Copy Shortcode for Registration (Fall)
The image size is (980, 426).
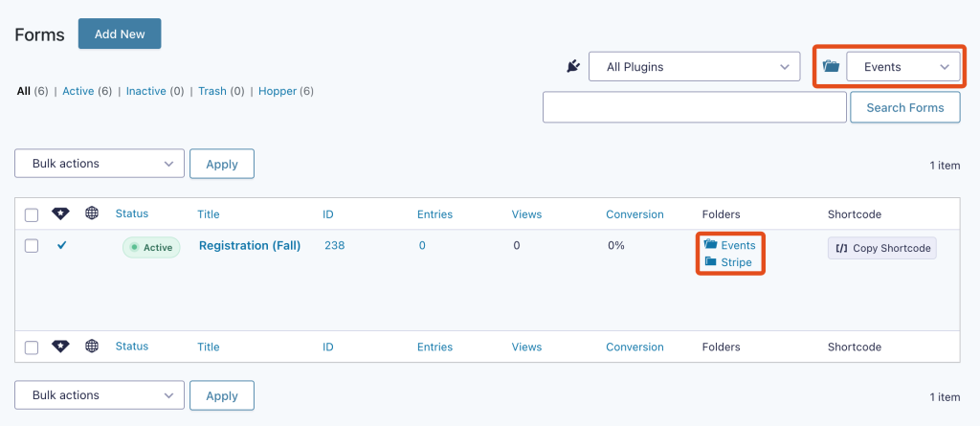coord(881,248)
